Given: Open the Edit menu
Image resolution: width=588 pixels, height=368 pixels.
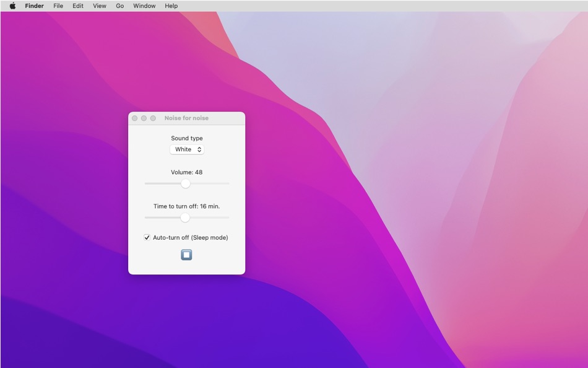Looking at the screenshot, I should click(77, 6).
